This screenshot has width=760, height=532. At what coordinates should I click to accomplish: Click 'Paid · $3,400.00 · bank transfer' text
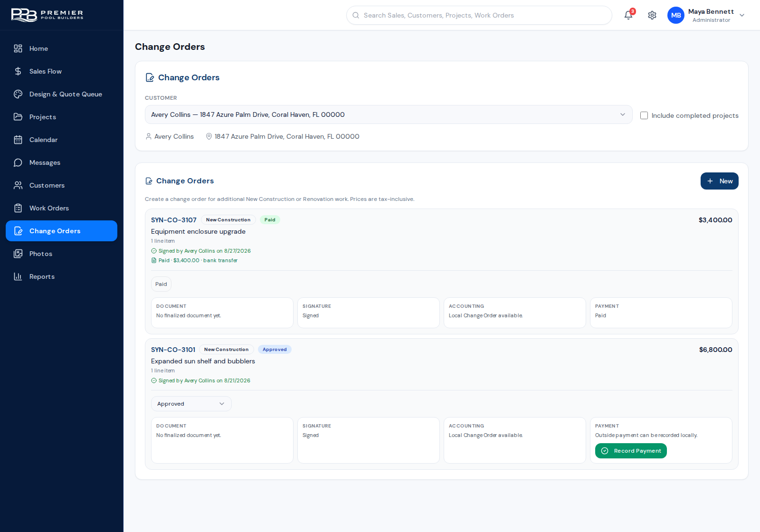(x=198, y=260)
